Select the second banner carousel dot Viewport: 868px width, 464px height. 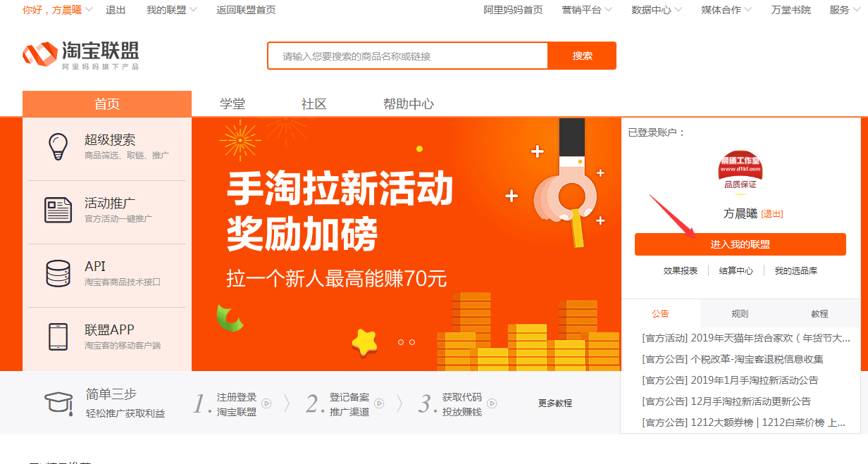pos(412,342)
